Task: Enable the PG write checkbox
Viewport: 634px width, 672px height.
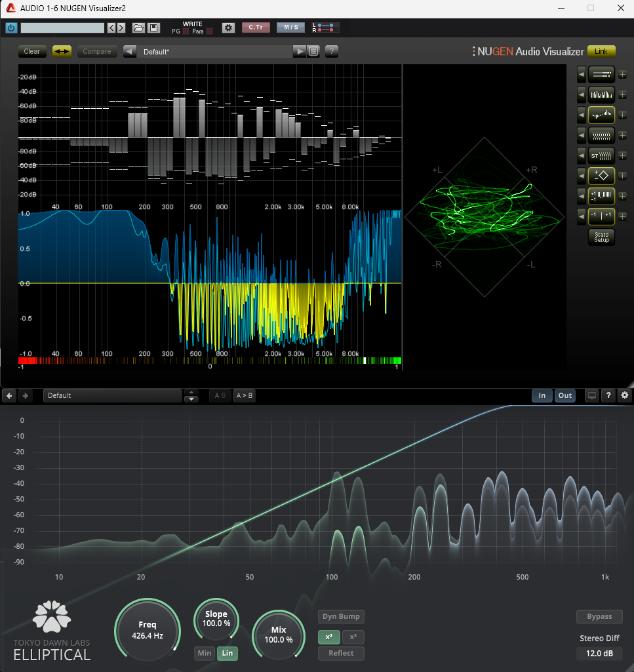Action: coord(186,31)
